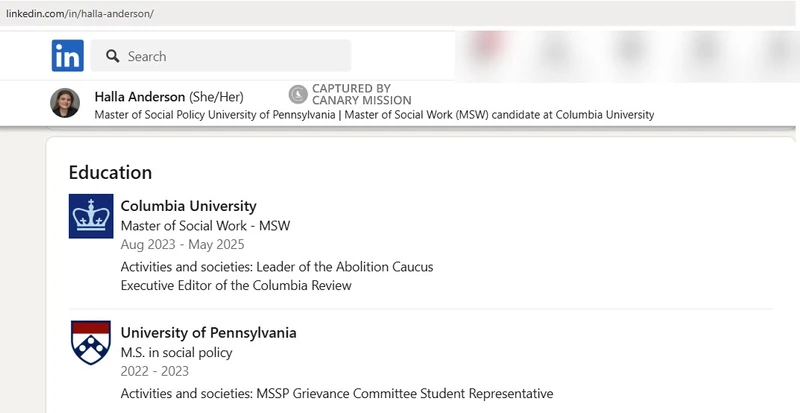Click the Halla Anderson name heading
The image size is (800, 413).
pyautogui.click(x=140, y=97)
